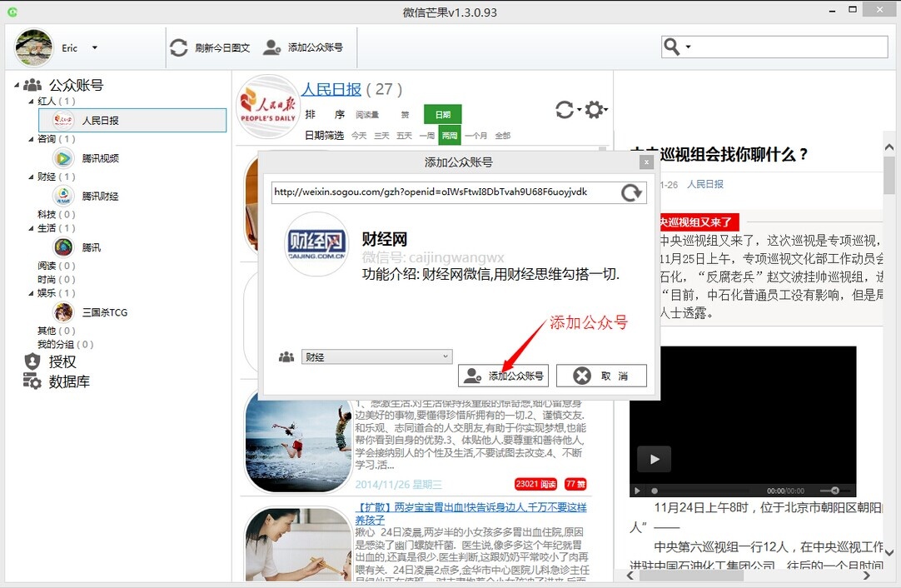The height and width of the screenshot is (588, 901).
Task: Click the URL field in the dialog
Action: [445, 192]
